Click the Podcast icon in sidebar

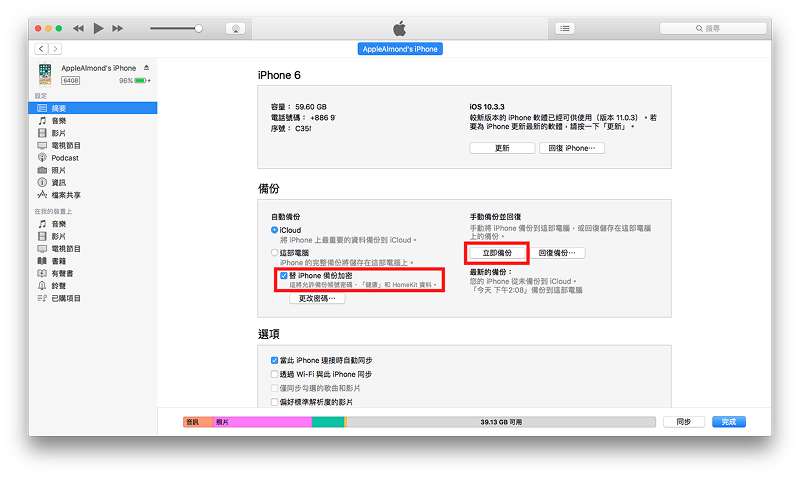[x=42, y=158]
